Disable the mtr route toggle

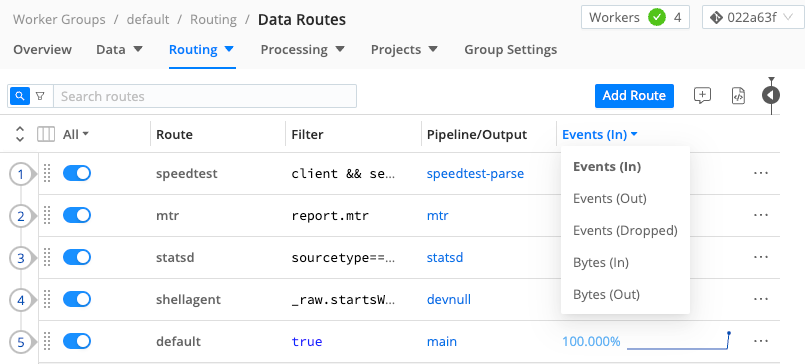click(x=77, y=215)
